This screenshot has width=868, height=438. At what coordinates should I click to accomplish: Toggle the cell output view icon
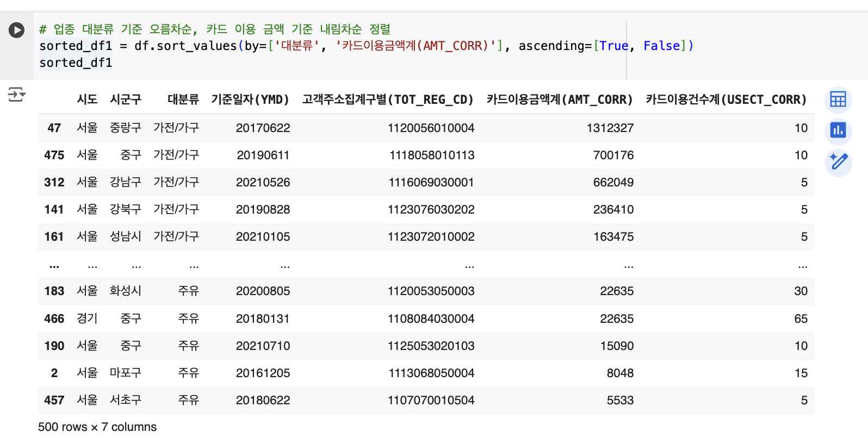pos(17,95)
